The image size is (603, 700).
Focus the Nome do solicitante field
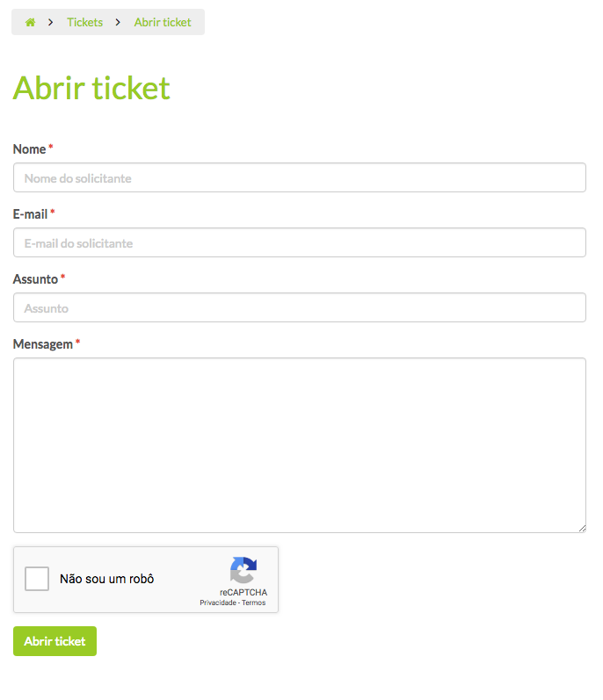click(299, 177)
